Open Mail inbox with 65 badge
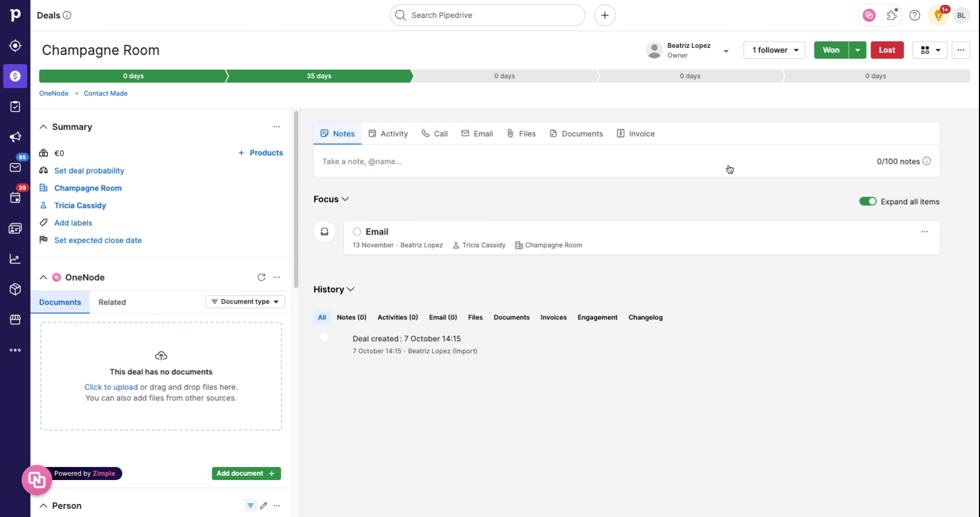The height and width of the screenshot is (517, 980). 15,167
